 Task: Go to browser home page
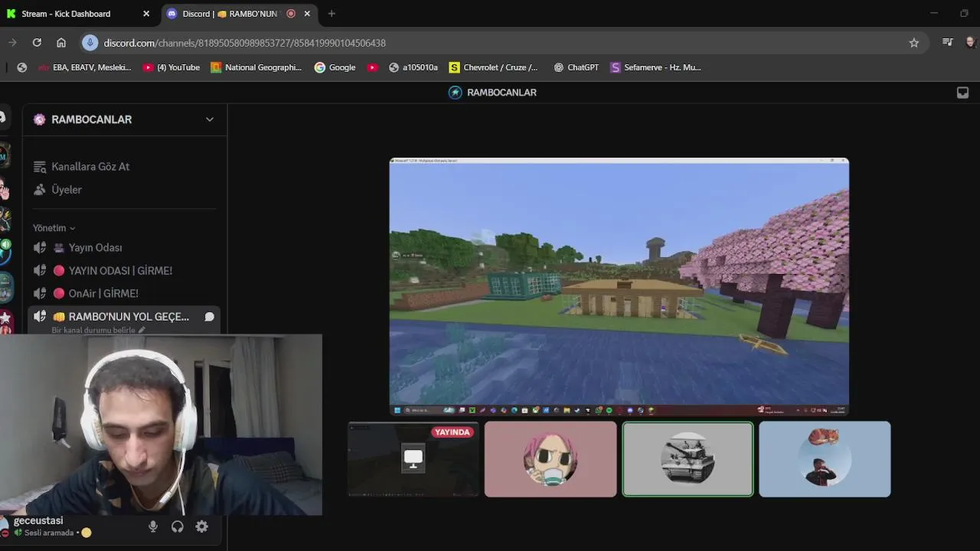pos(61,43)
